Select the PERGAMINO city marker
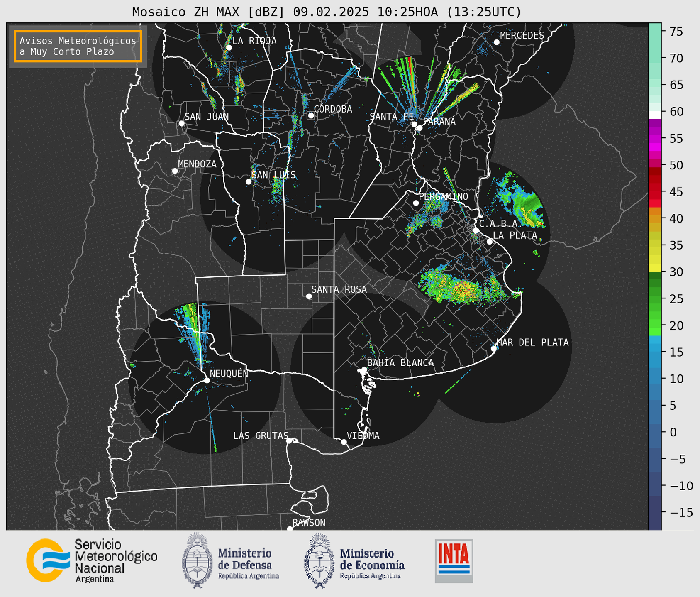The width and height of the screenshot is (700, 597). coord(416,203)
